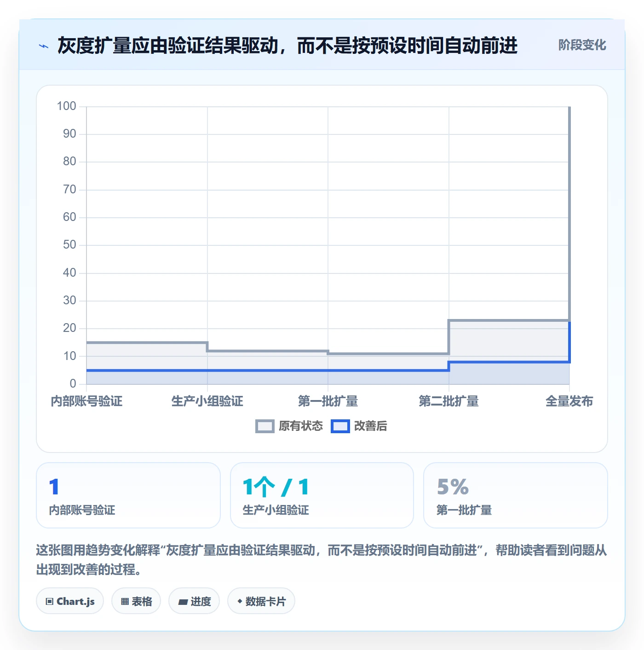The image size is (644, 650).
Task: Click the 生产小组验证 x-axis label
Action: point(207,401)
